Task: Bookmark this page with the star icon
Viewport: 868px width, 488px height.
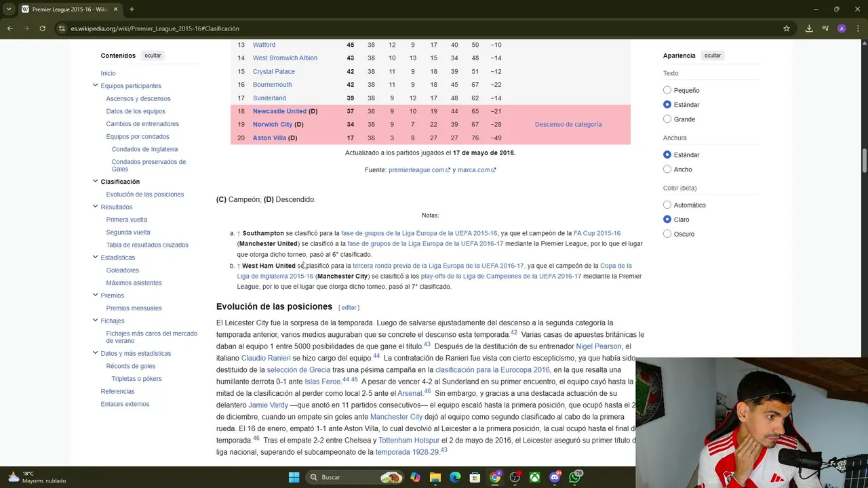Action: pos(787,28)
